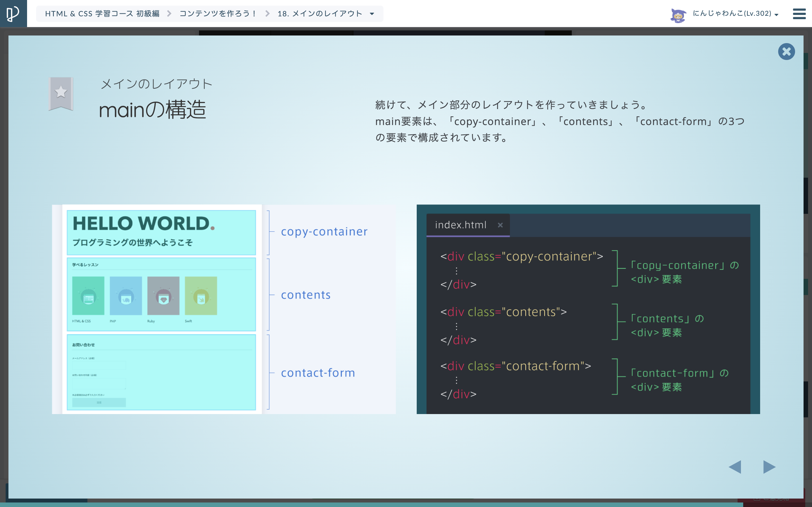Open コンテンツを作ろう！ breadcrumb link
The height and width of the screenshot is (507, 812).
point(218,14)
